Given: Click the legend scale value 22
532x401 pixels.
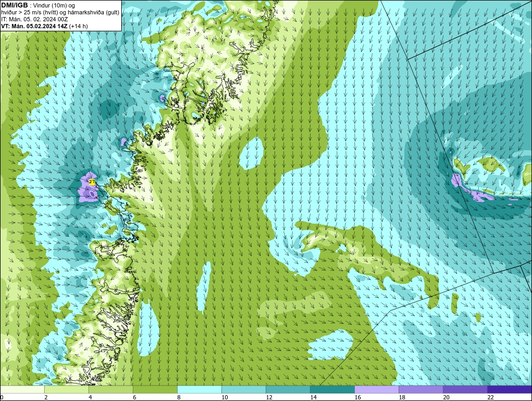Looking at the screenshot, I should [x=491, y=397].
